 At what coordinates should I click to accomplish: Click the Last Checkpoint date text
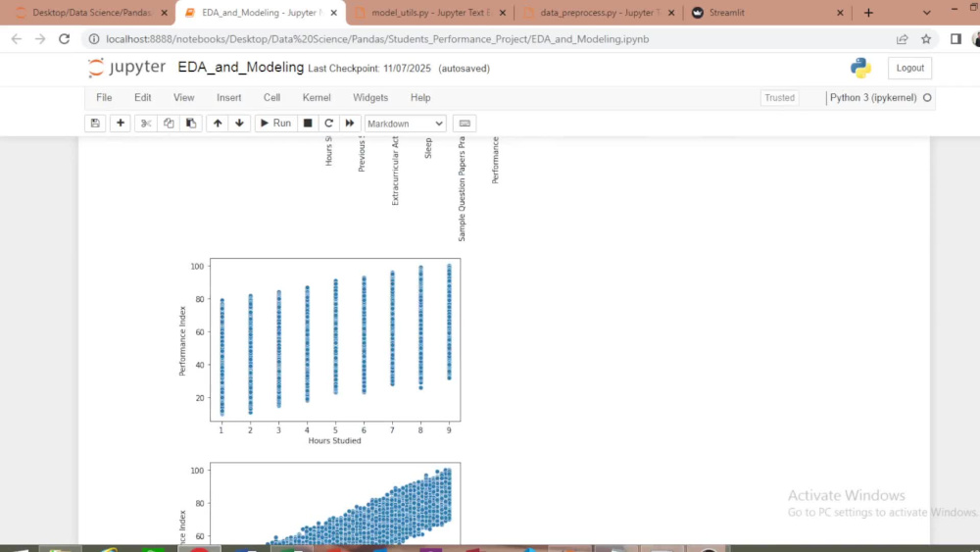tap(369, 68)
